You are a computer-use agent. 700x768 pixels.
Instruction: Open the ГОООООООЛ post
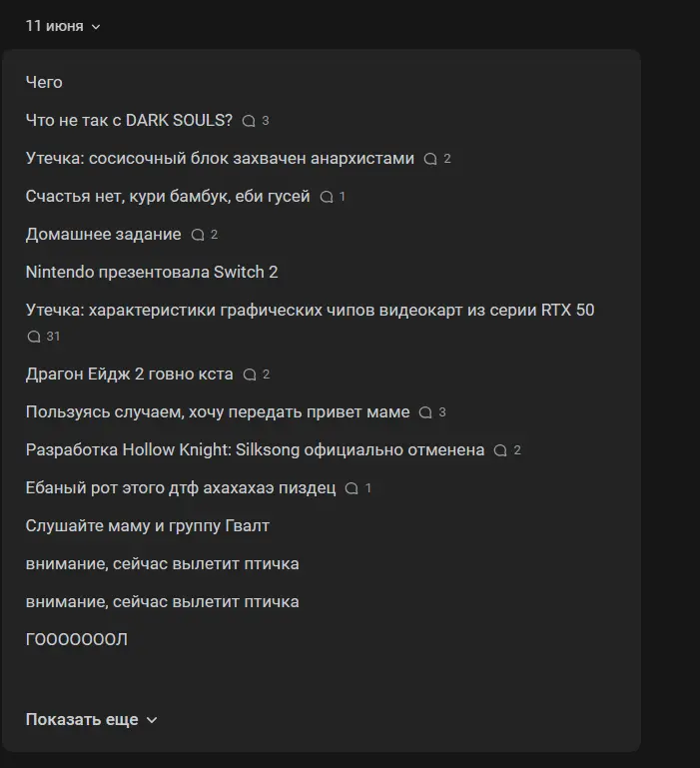point(77,640)
